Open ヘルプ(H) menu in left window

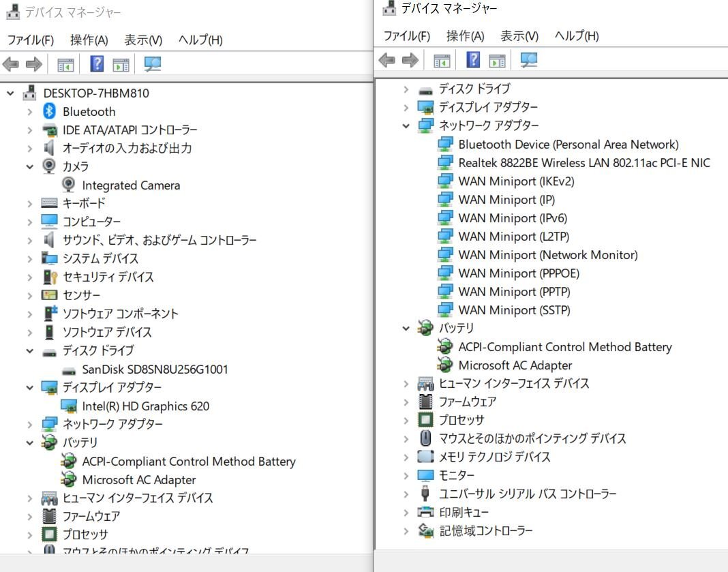point(200,40)
